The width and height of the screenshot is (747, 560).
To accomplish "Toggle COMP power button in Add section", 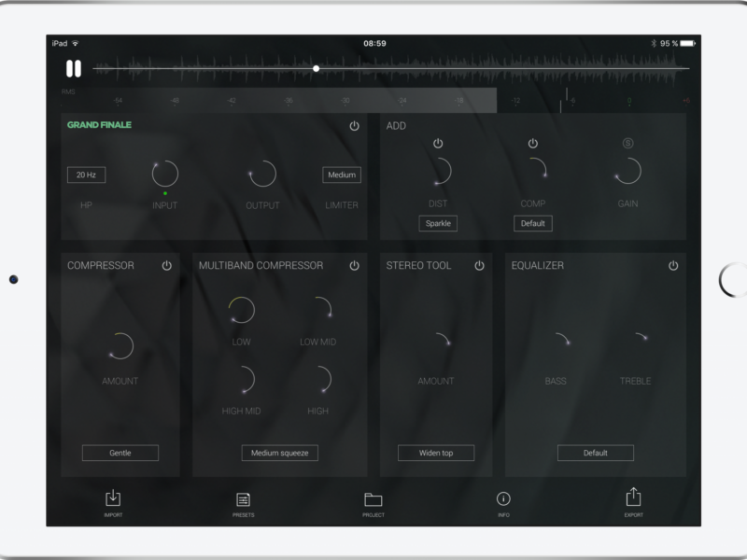I will click(x=532, y=144).
